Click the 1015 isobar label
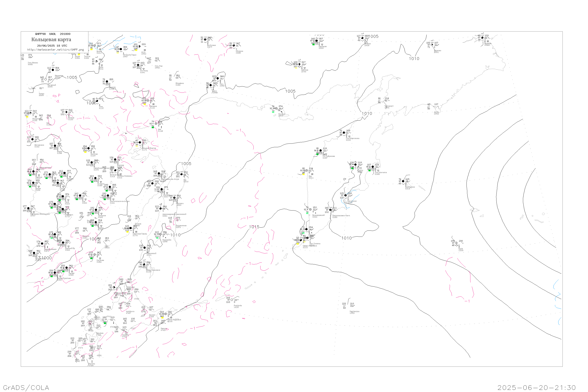Screen dimensions: 588x392 pyautogui.click(x=254, y=227)
